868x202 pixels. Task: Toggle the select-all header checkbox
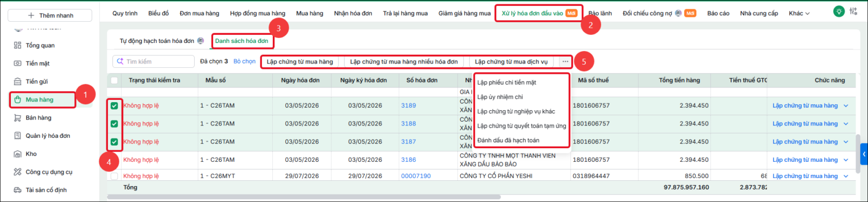114,80
